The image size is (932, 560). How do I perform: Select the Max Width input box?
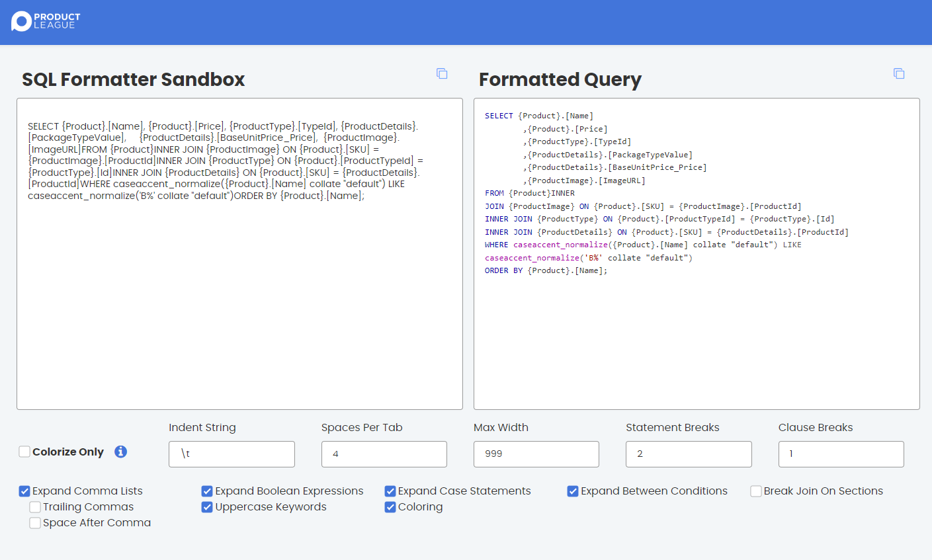(x=536, y=454)
